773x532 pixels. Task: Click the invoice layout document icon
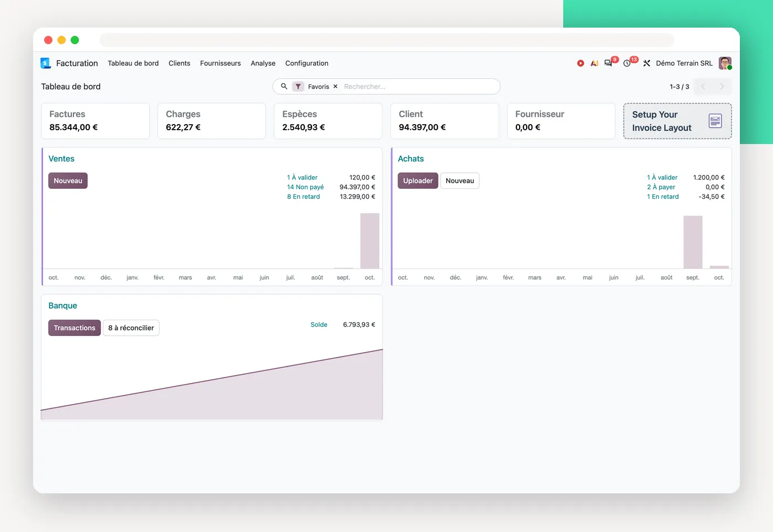(715, 121)
